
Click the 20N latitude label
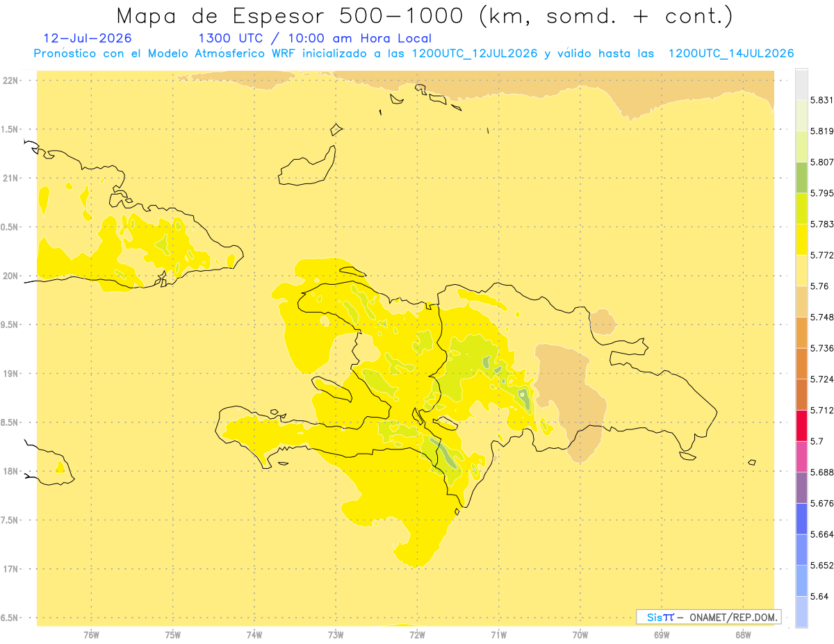(10, 276)
